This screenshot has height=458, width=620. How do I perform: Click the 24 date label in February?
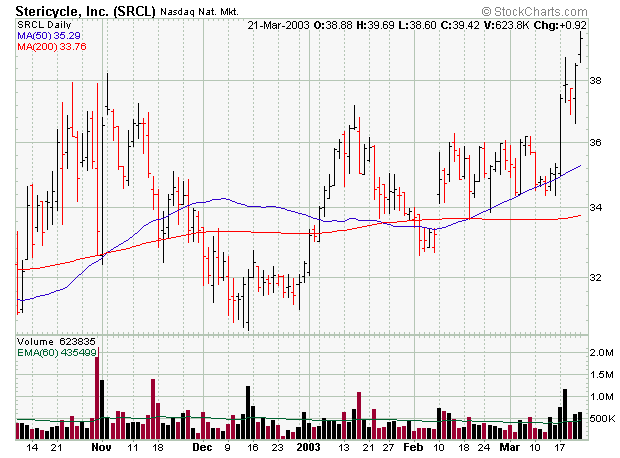[484, 447]
